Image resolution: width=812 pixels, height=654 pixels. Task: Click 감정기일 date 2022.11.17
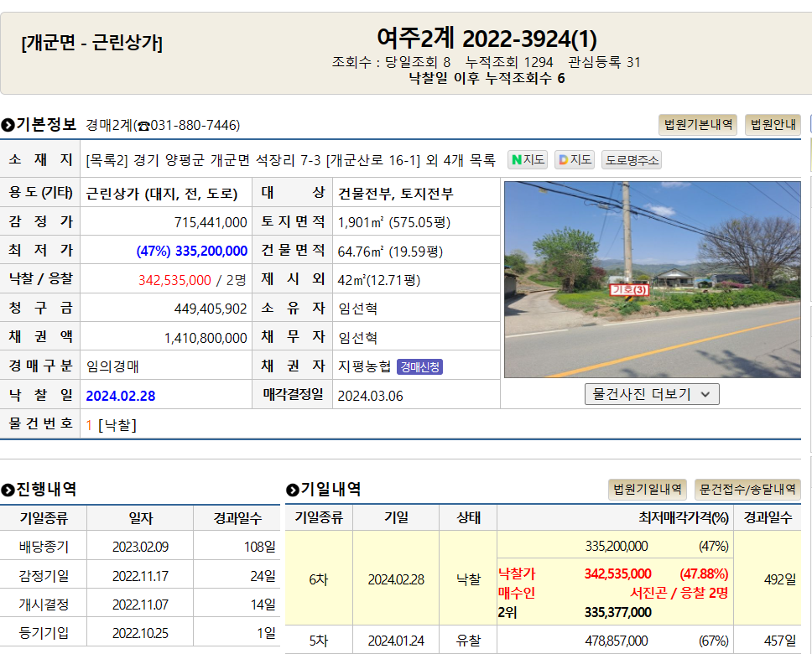140,576
